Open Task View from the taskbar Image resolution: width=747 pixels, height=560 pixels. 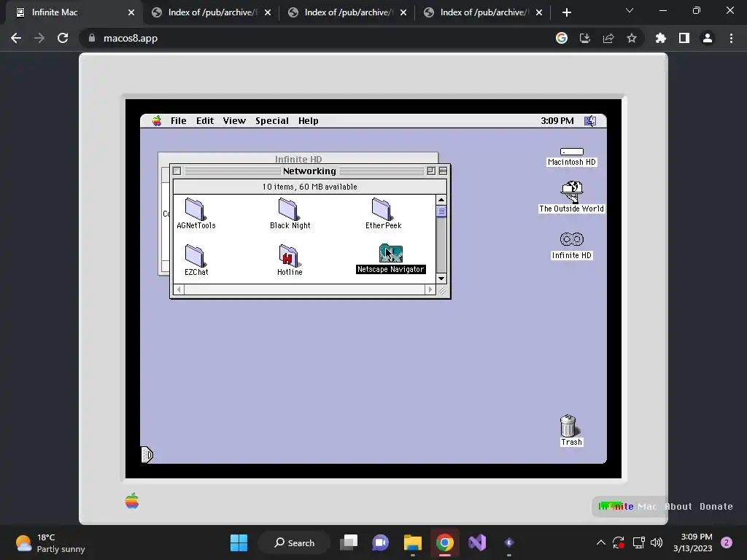pyautogui.click(x=349, y=542)
